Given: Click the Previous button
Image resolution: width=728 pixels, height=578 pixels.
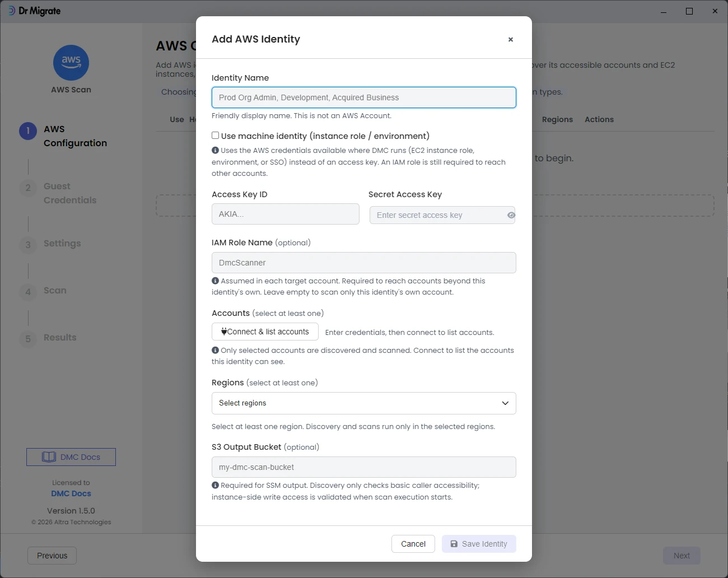Looking at the screenshot, I should pyautogui.click(x=52, y=556).
